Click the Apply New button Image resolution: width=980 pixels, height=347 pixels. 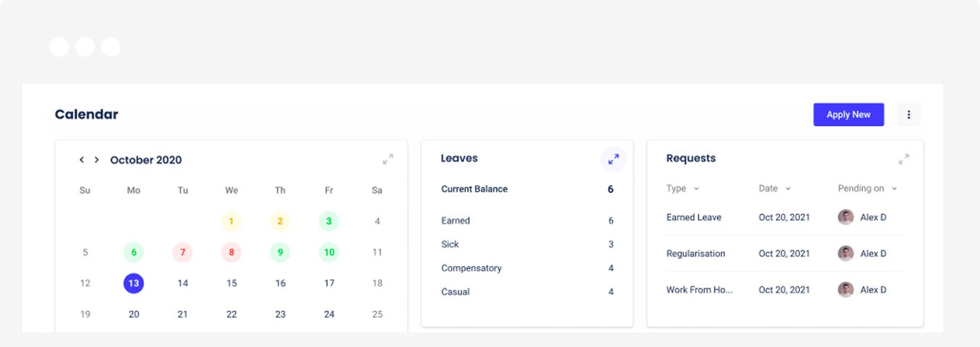(848, 114)
